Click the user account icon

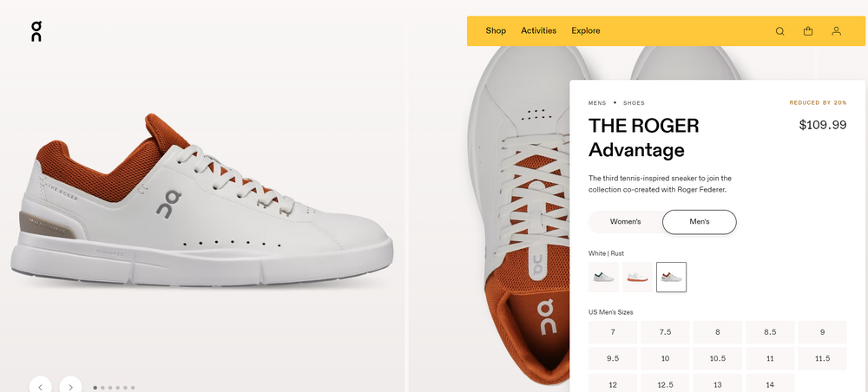[x=836, y=31]
